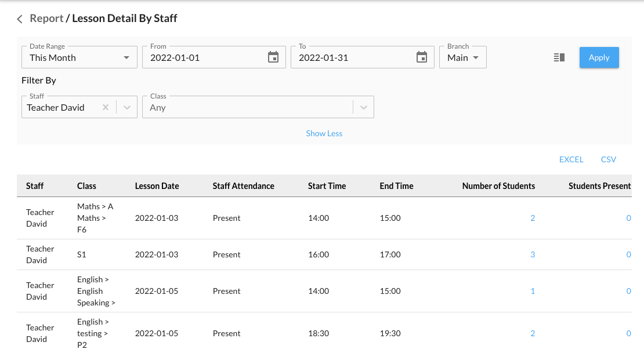Open the Date Range dropdown
Screen dimensions: 644x353
79,57
